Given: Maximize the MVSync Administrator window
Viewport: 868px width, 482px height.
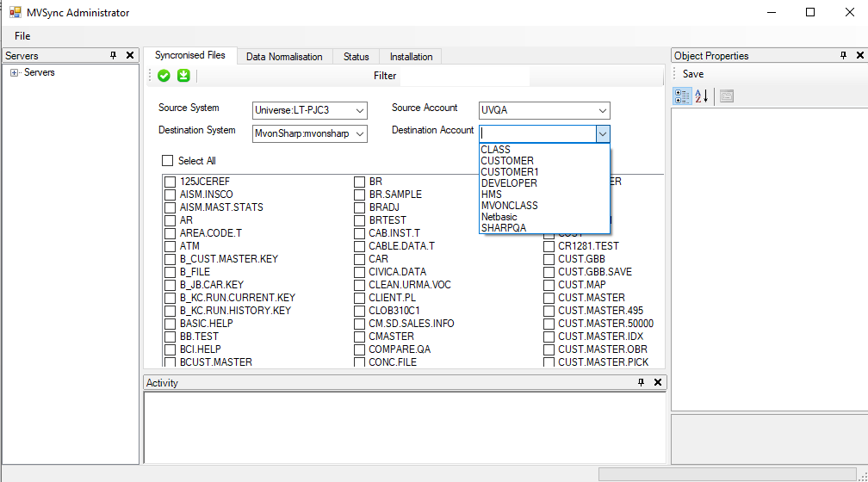Looking at the screenshot, I should coord(810,12).
